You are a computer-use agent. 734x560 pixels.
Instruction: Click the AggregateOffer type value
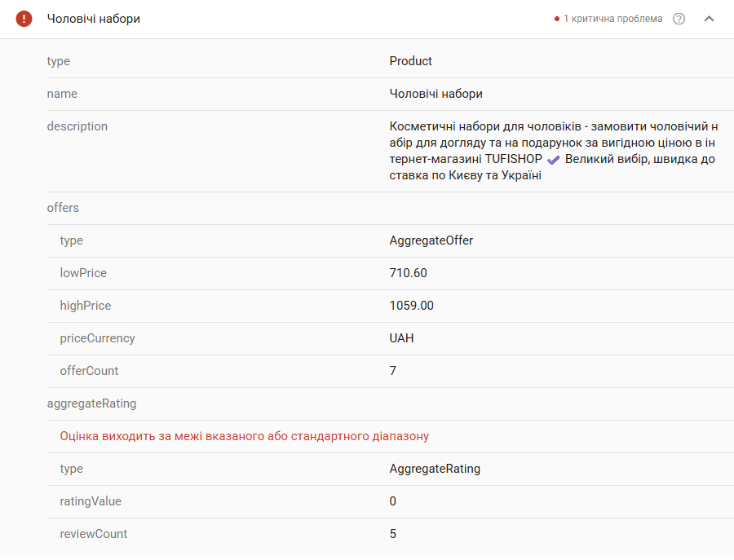pos(431,240)
